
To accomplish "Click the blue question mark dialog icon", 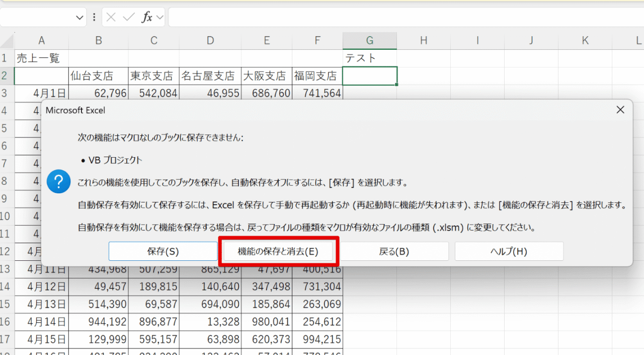I will coord(58,181).
